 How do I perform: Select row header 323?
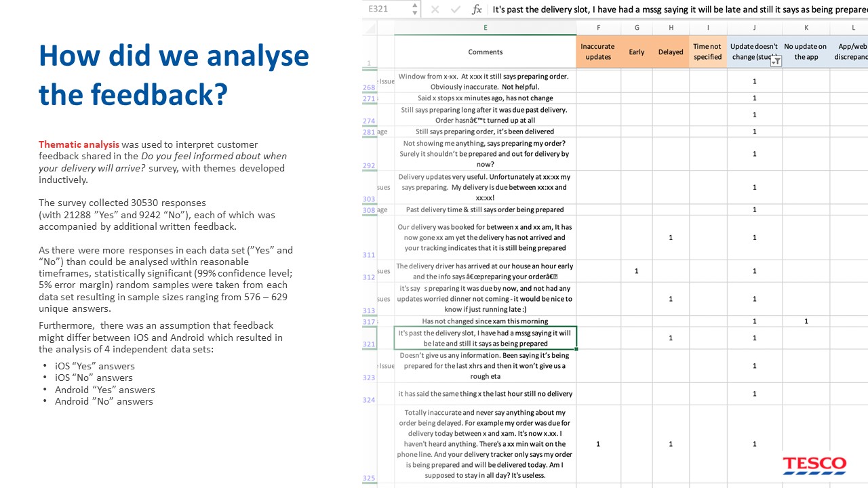[x=370, y=366]
